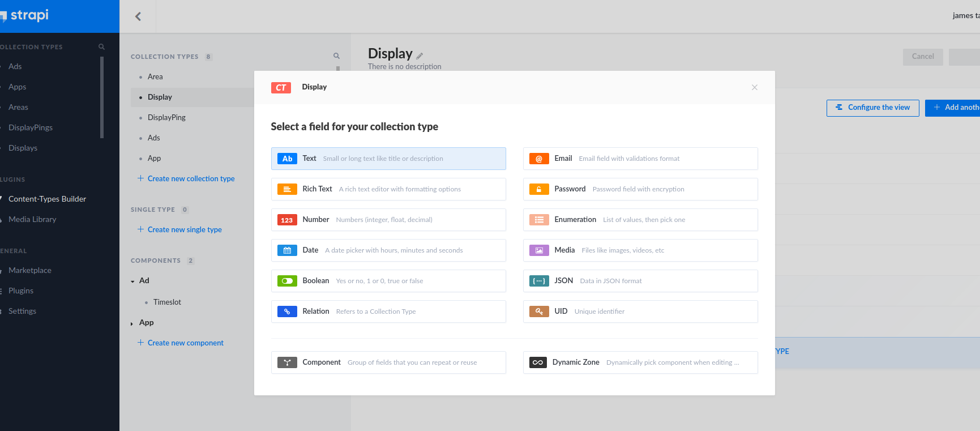
Task: Select the Text field type icon
Action: 287,159
